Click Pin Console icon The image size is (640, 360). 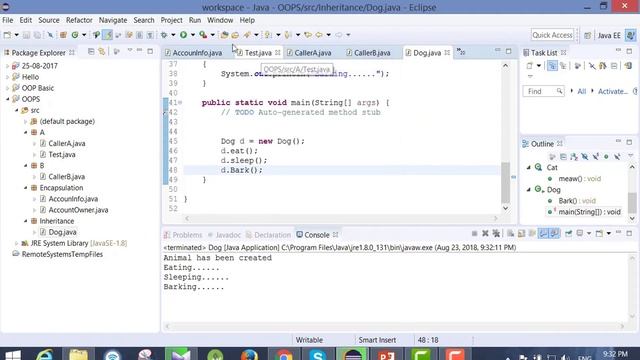click(x=569, y=233)
